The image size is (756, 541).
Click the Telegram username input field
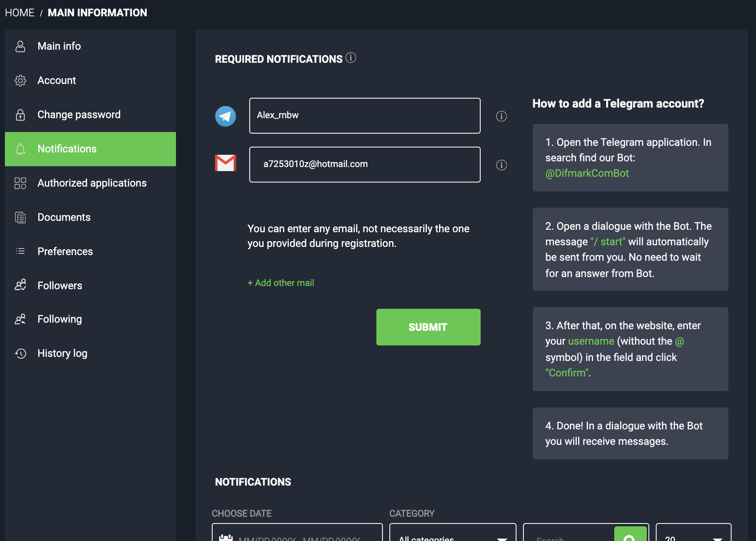pos(365,116)
